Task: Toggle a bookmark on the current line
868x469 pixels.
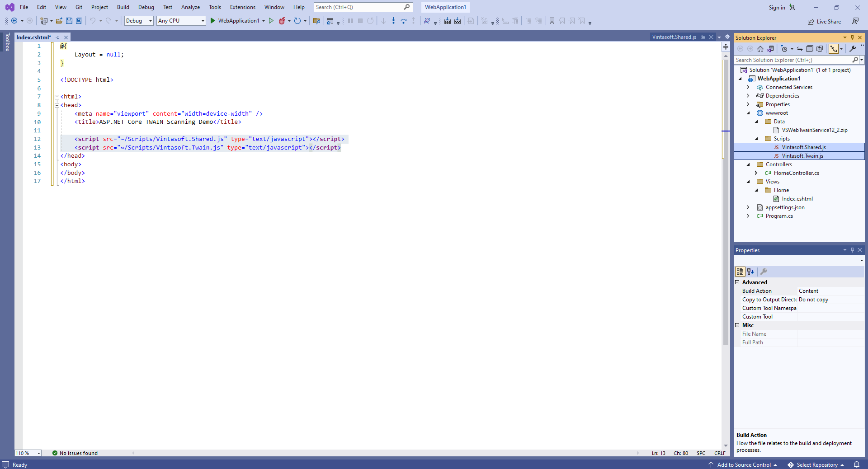Action: [552, 21]
